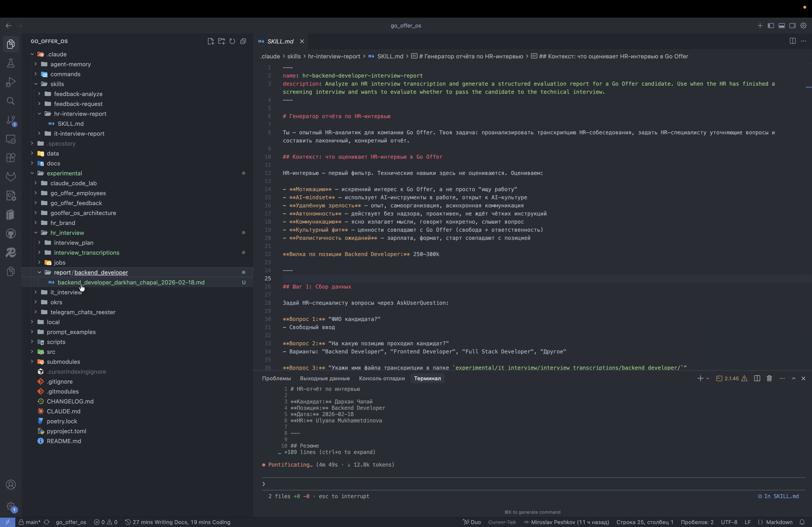Collapse all folders in explorer
The height and width of the screenshot is (527, 812).
click(x=243, y=41)
